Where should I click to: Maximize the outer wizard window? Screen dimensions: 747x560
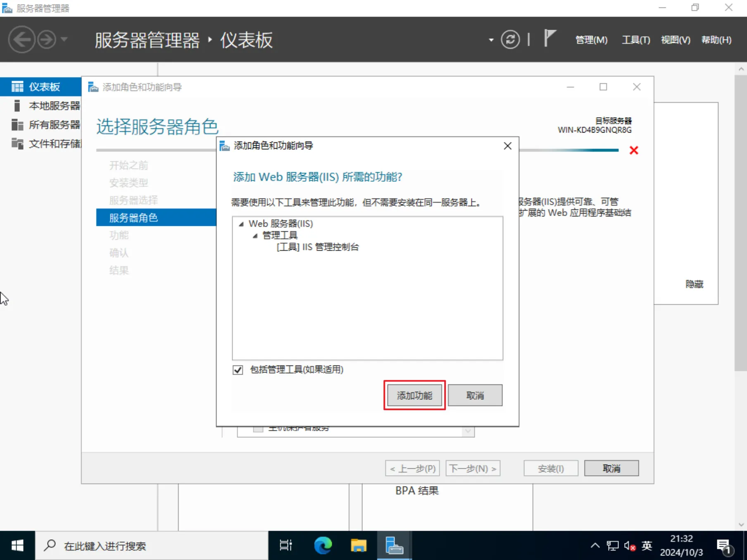(603, 87)
